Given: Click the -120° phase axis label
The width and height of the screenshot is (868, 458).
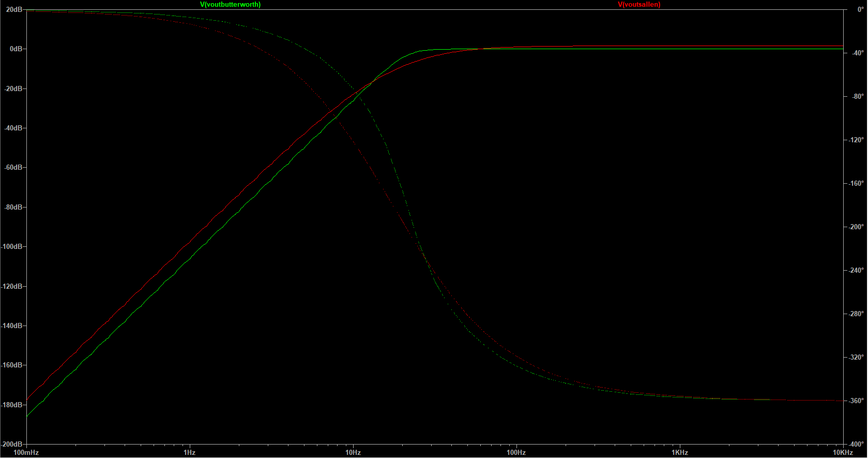Looking at the screenshot, I should pyautogui.click(x=855, y=140).
